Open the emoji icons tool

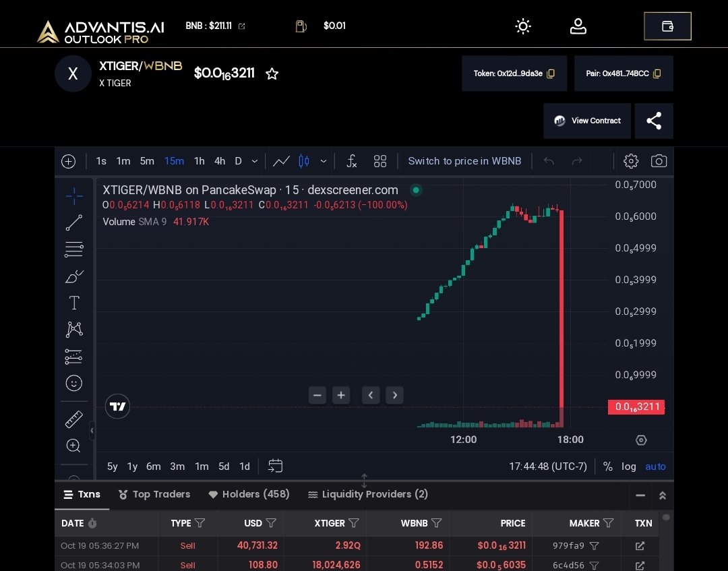(x=74, y=383)
